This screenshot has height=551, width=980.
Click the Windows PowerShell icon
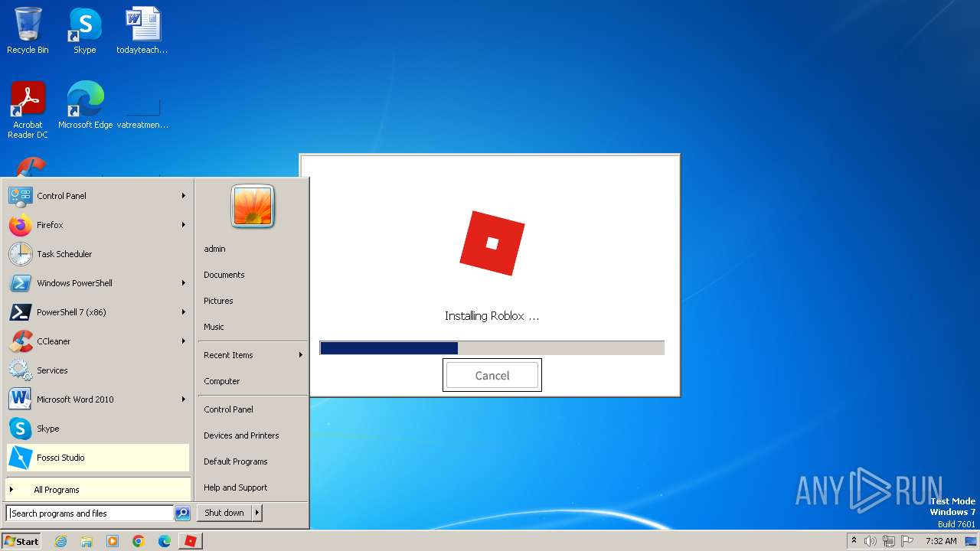click(21, 283)
